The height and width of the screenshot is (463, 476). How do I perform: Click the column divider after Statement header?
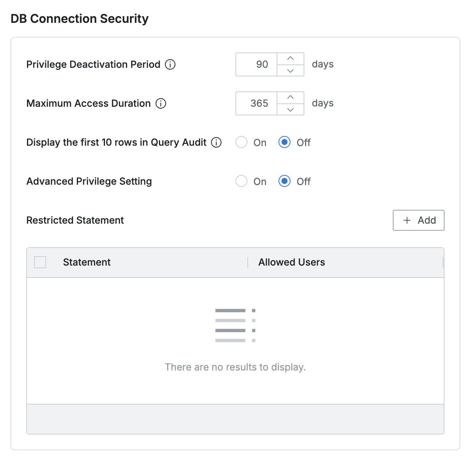pos(248,262)
